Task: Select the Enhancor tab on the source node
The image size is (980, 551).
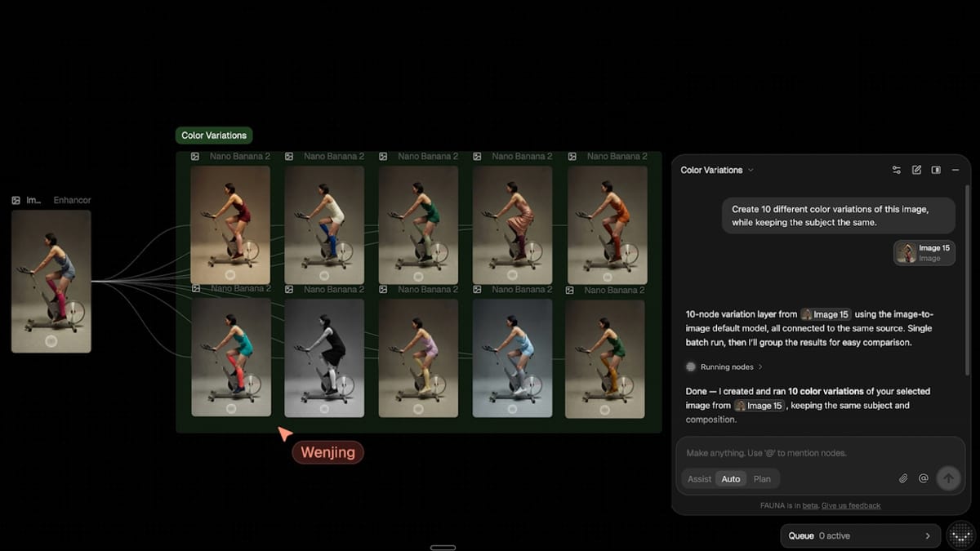Action: point(72,199)
